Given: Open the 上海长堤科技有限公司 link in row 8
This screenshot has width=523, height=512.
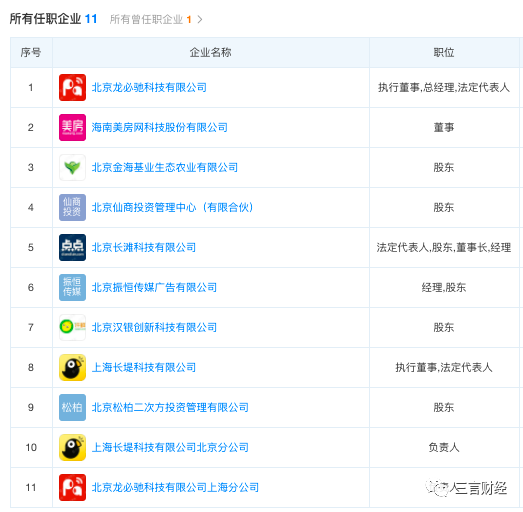Looking at the screenshot, I should [144, 367].
